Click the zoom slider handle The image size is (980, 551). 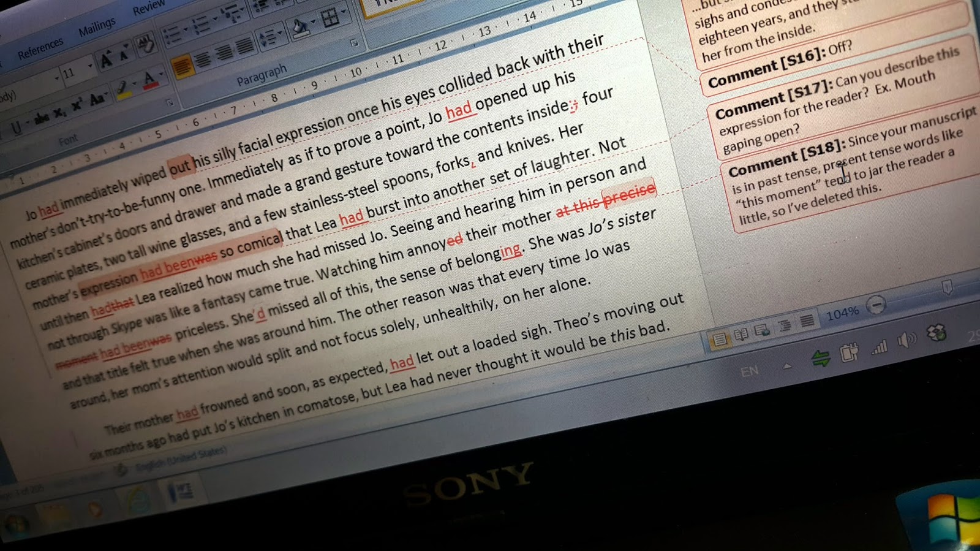(x=947, y=287)
